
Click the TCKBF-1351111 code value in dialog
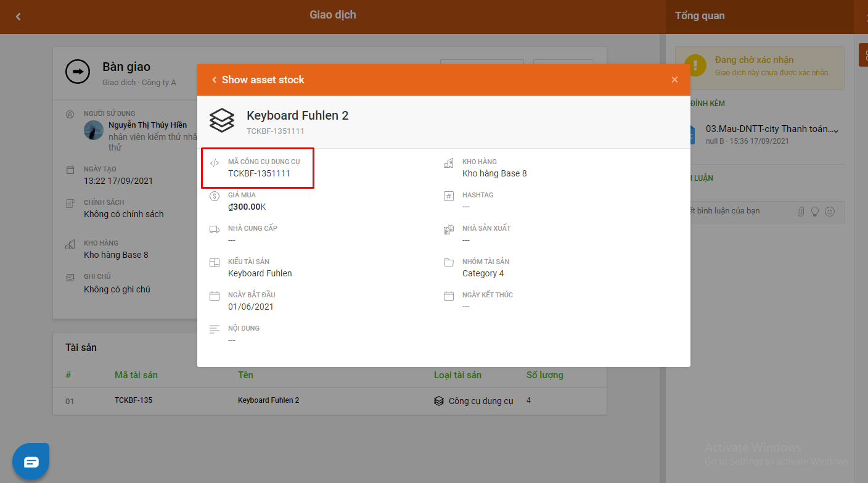click(x=259, y=173)
